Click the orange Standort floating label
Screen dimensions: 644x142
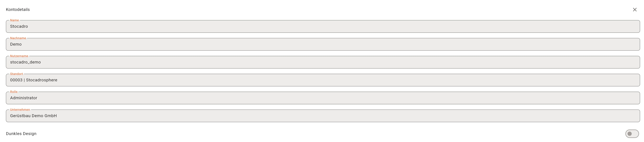pos(17,74)
